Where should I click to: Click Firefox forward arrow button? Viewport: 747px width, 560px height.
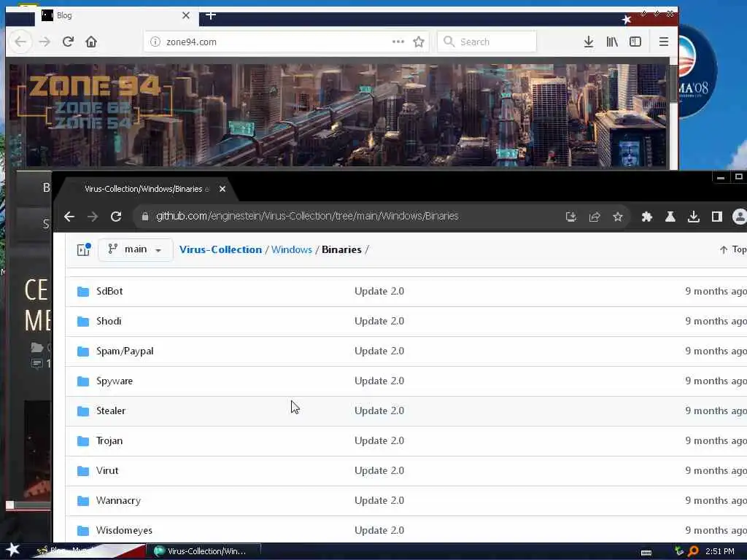click(x=44, y=42)
